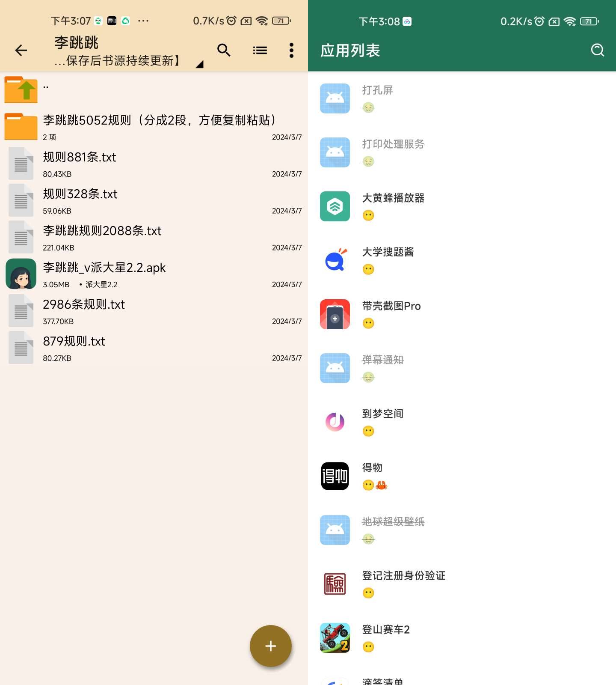The height and width of the screenshot is (685, 616).
Task: Tap the 大学搜题酱 app icon
Action: [335, 260]
